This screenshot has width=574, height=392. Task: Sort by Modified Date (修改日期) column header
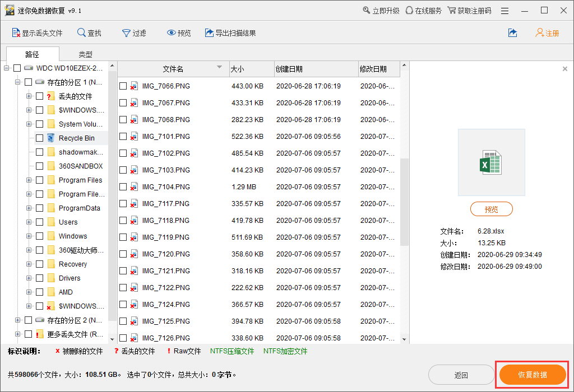(x=379, y=69)
